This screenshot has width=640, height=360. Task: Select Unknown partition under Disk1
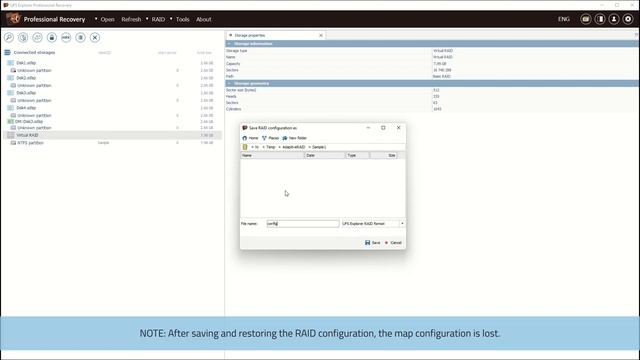tap(112, 71)
